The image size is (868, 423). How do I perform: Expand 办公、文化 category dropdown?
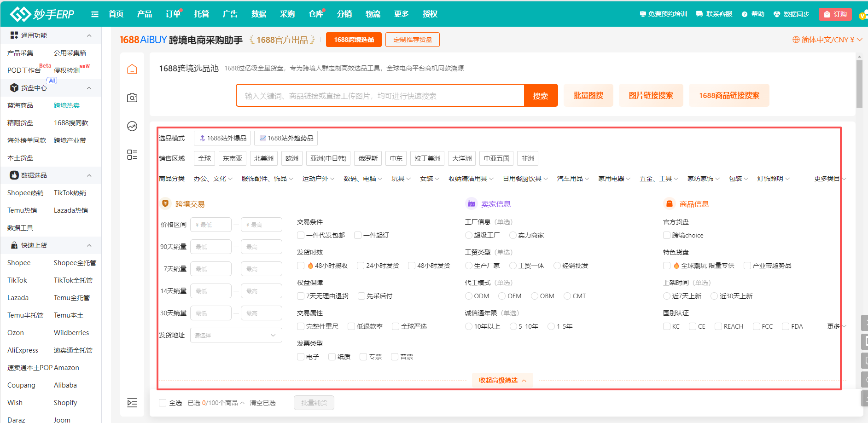coord(213,179)
